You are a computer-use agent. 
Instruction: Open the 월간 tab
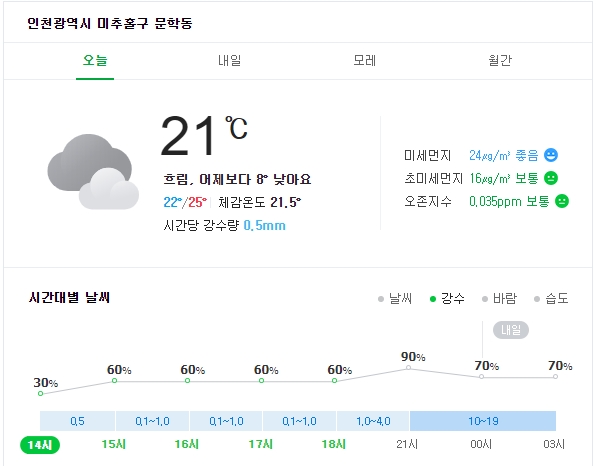pyautogui.click(x=500, y=61)
